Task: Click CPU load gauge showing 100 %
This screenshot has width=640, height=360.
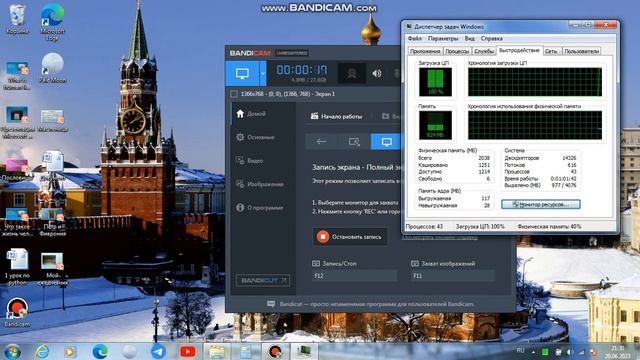Action: click(x=435, y=82)
